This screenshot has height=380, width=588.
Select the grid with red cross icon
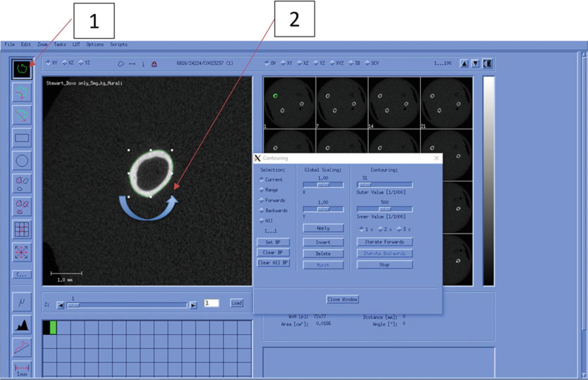click(x=22, y=229)
